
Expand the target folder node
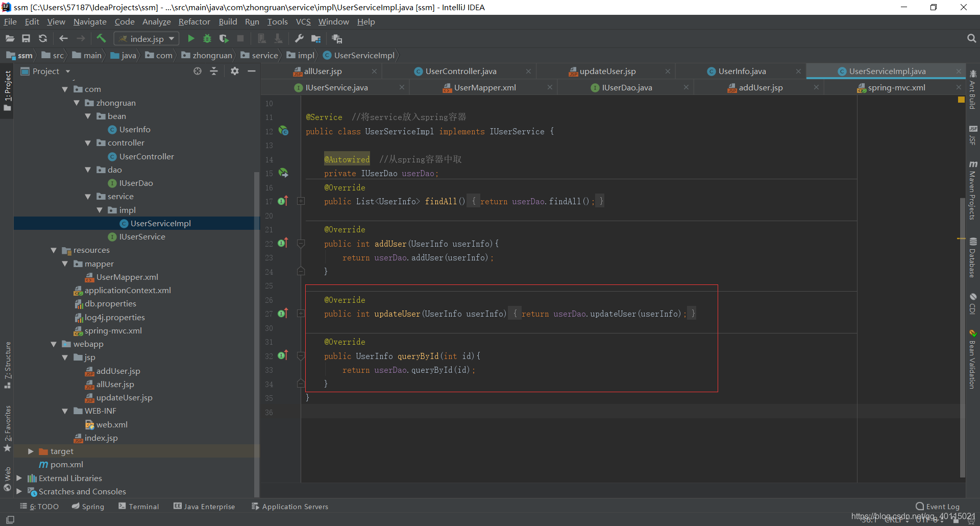(x=30, y=451)
